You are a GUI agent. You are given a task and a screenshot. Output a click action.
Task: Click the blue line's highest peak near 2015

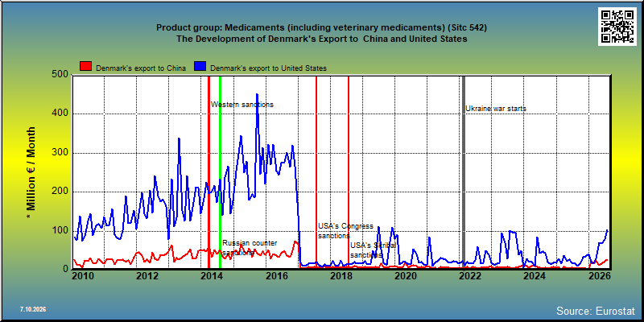pyautogui.click(x=257, y=95)
